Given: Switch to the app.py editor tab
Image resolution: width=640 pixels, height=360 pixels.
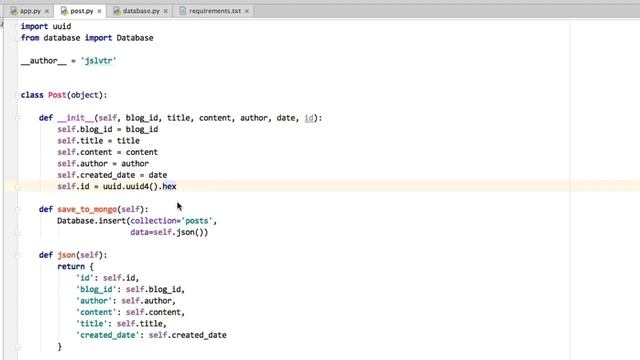Looking at the screenshot, I should tap(30, 11).
